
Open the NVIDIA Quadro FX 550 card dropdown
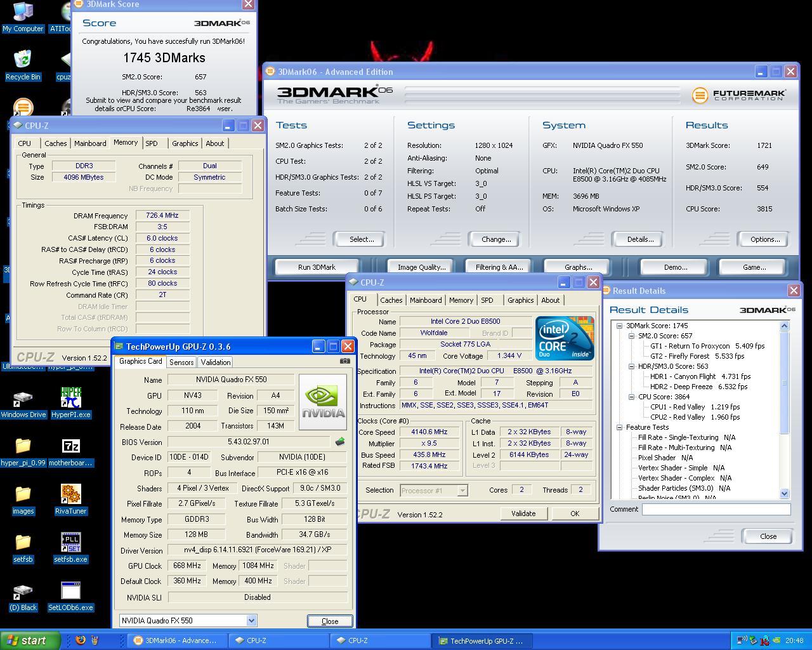(x=251, y=621)
